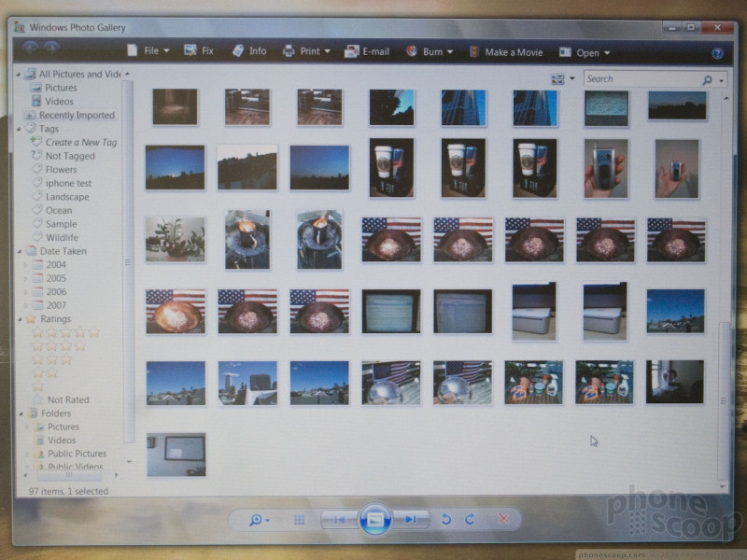Image resolution: width=747 pixels, height=560 pixels.
Task: Open the File menu
Action: [x=148, y=51]
